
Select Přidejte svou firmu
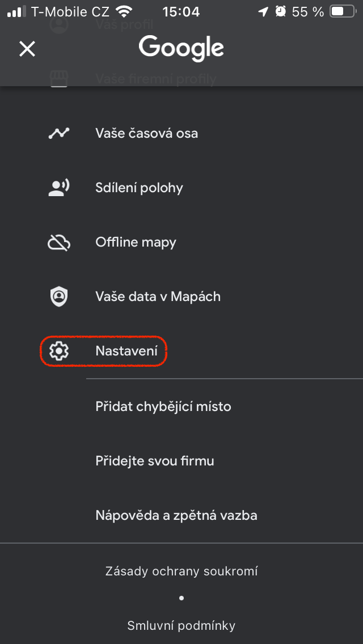coord(155,461)
